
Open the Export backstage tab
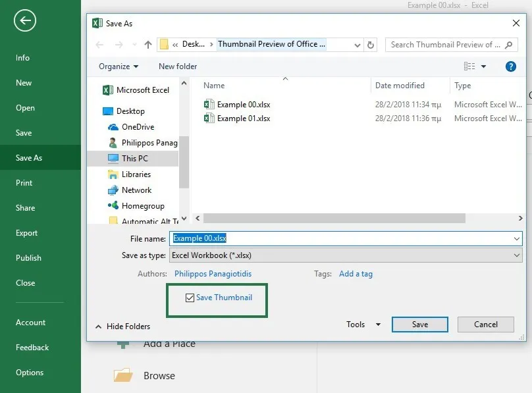[26, 233]
